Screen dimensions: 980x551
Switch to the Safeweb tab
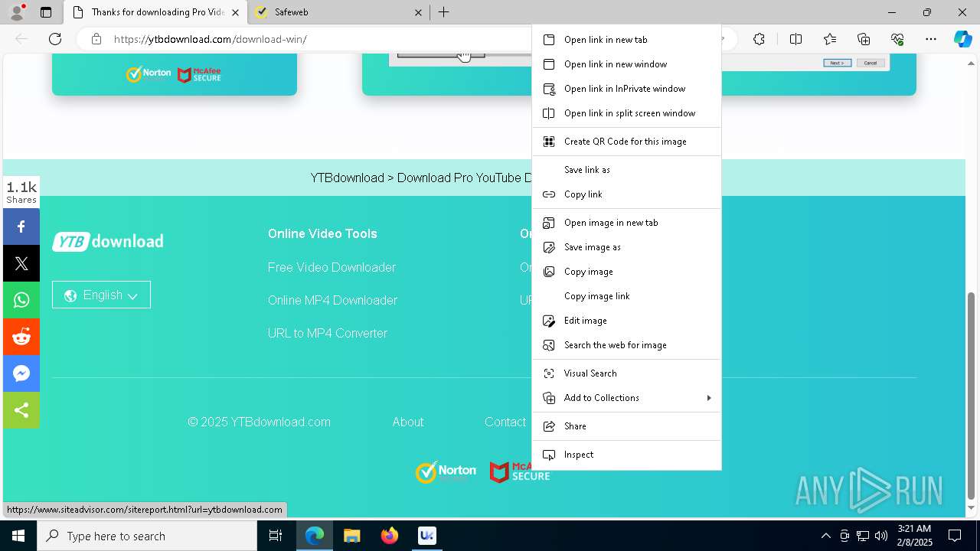click(338, 12)
